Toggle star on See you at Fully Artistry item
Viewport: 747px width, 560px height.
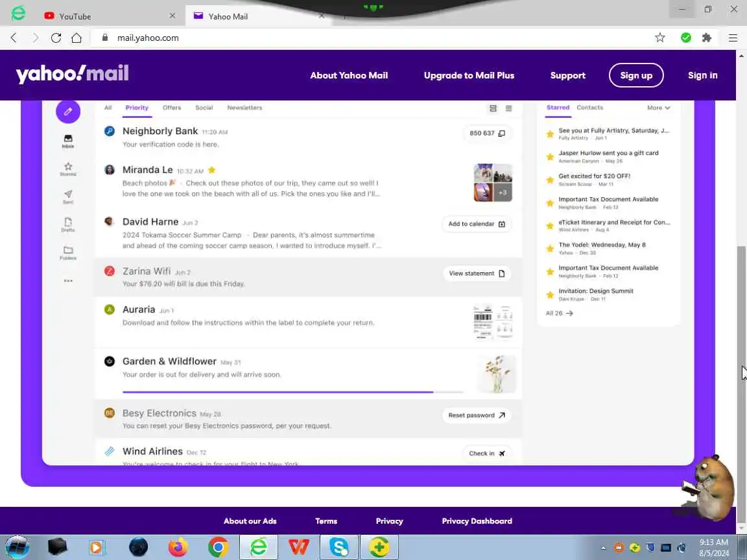[x=550, y=134]
